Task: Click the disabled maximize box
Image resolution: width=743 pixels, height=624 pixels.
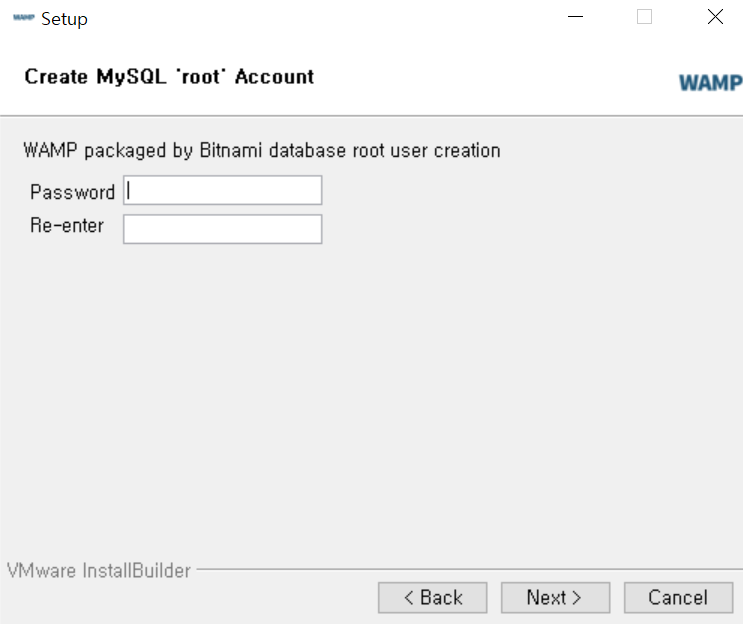Action: click(x=644, y=17)
